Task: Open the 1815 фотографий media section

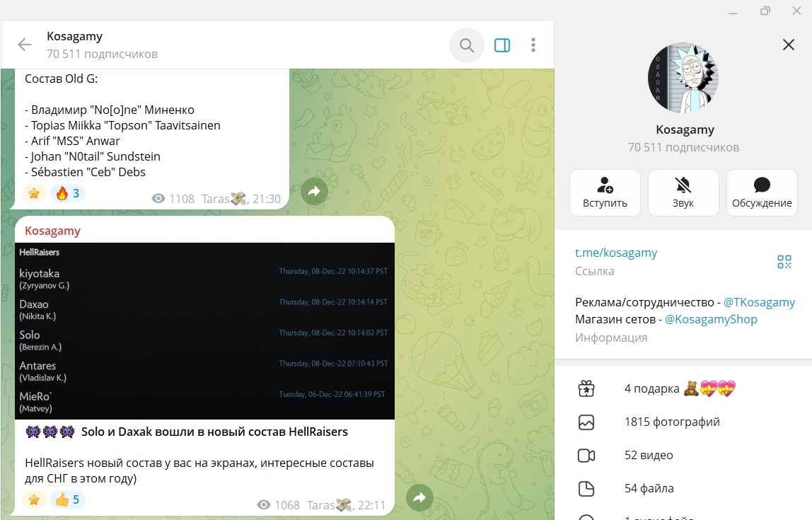Action: coord(683,422)
